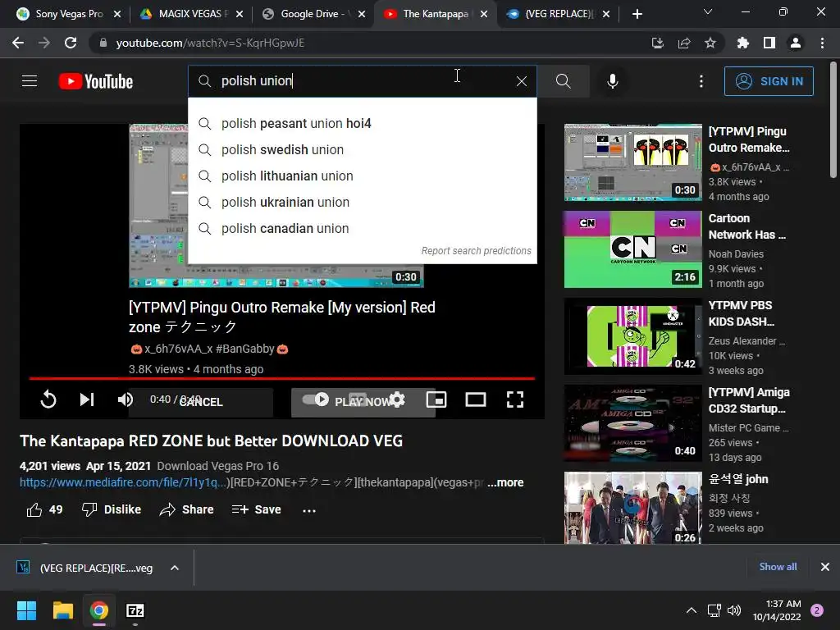Open the player settings gear
840x630 pixels.
click(x=397, y=399)
